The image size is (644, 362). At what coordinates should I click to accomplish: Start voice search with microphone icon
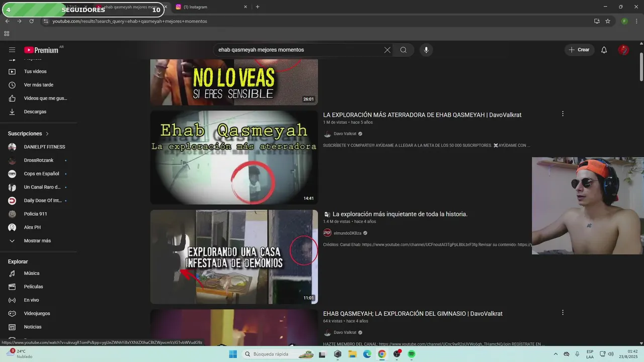[426, 50]
